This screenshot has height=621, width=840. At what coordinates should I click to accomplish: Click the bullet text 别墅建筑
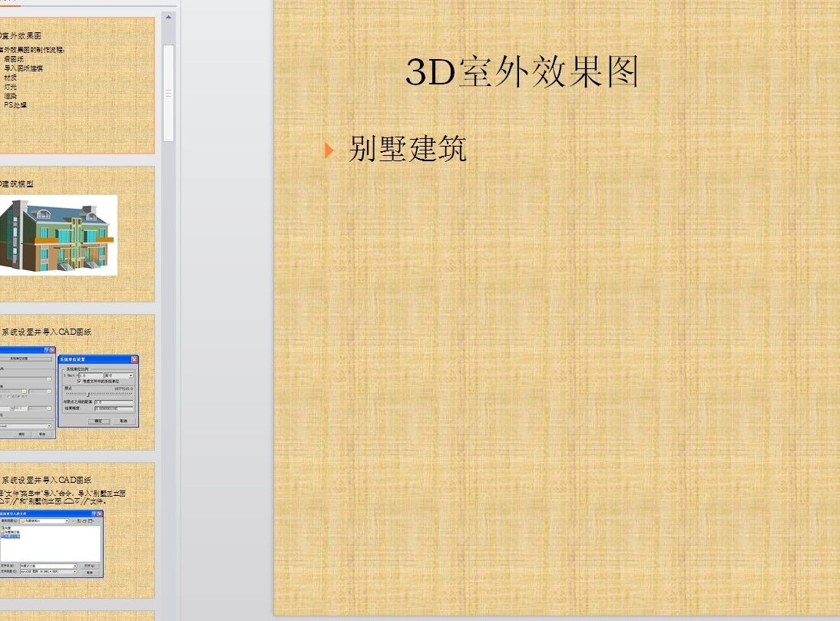pos(408,148)
